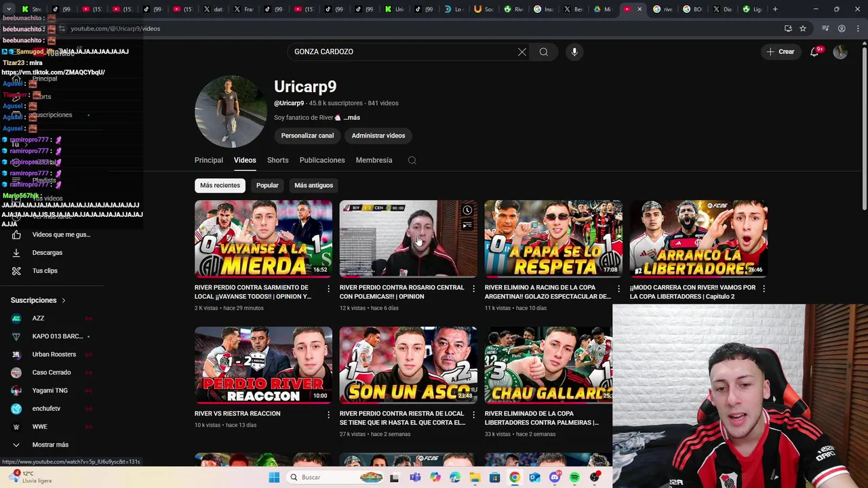Screen dimensions: 868x488
Task: Open Chrome three-dot menu
Action: [x=857, y=28]
